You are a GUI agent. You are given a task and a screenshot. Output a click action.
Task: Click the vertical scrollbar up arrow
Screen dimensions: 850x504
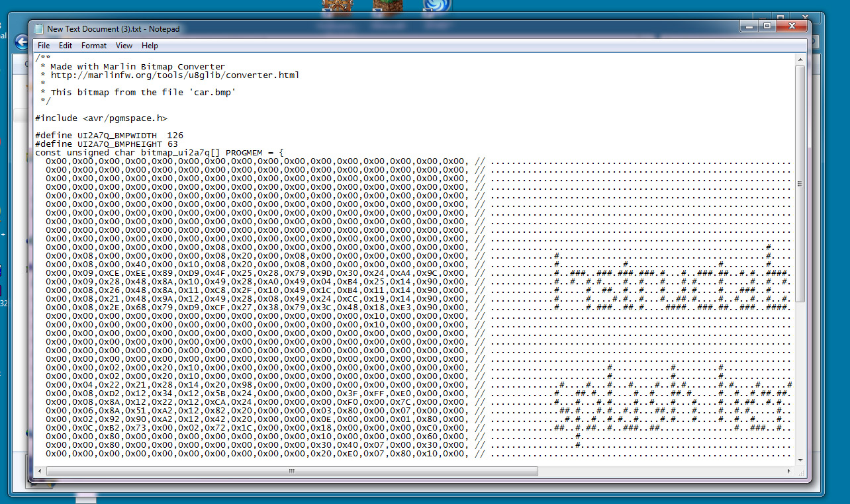[x=800, y=60]
